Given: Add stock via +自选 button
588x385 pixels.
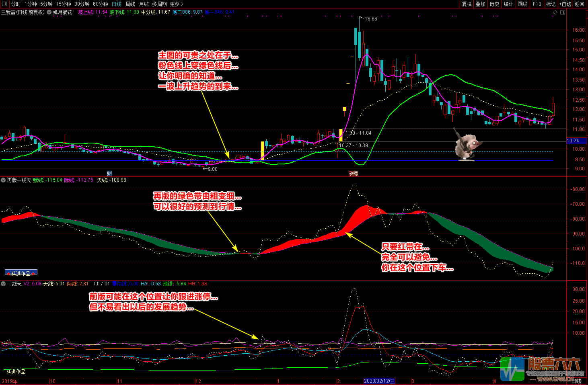Looking at the screenshot, I should (x=565, y=4).
